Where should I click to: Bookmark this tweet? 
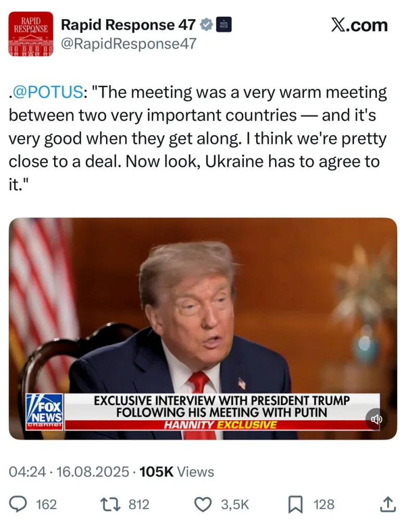click(x=295, y=504)
